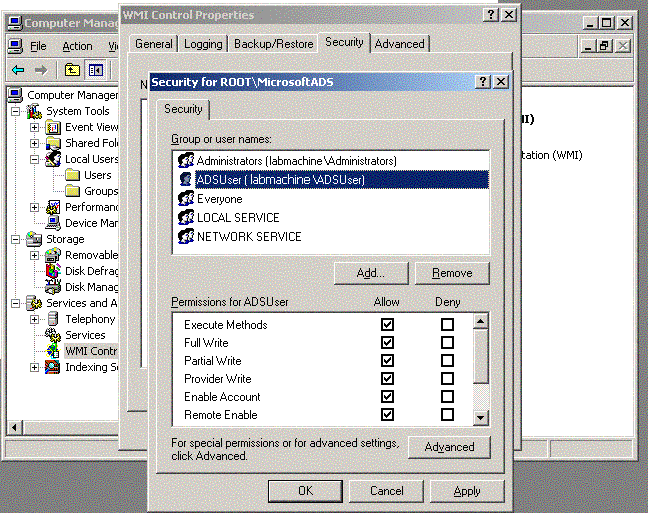Expand the Removable Storage tree node

click(x=35, y=255)
